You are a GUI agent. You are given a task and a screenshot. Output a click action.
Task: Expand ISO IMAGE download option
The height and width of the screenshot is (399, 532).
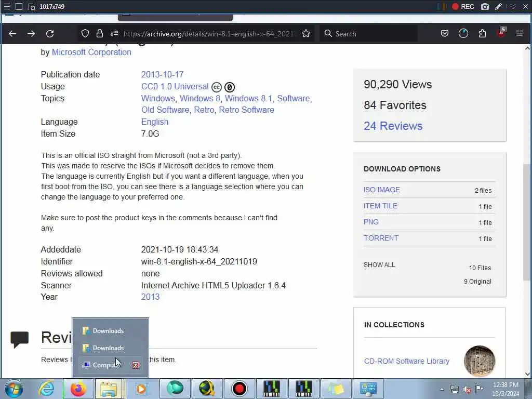(x=382, y=190)
